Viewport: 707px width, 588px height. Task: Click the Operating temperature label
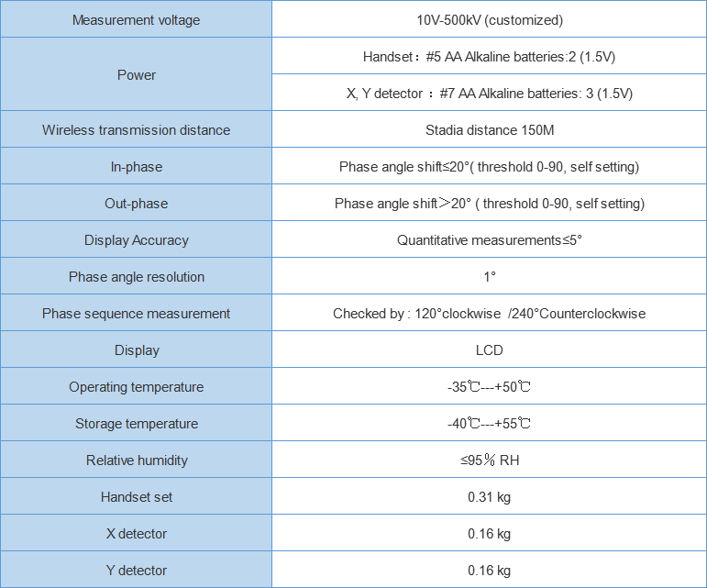136,387
